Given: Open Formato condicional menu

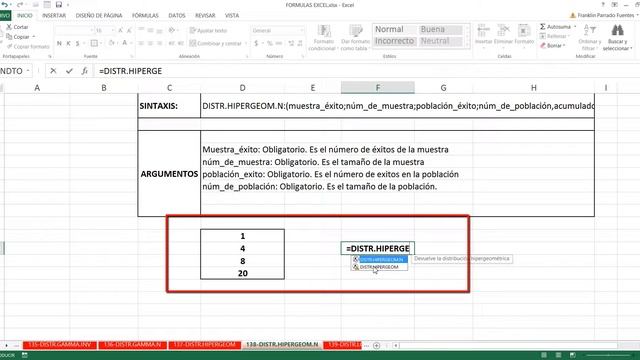Looking at the screenshot, I should coord(324,38).
